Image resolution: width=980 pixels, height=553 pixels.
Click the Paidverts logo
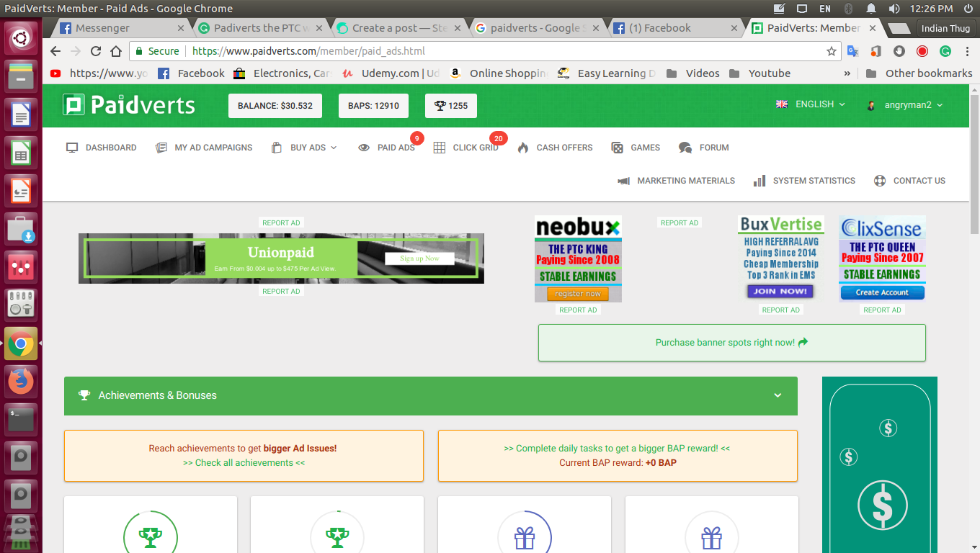pos(129,105)
